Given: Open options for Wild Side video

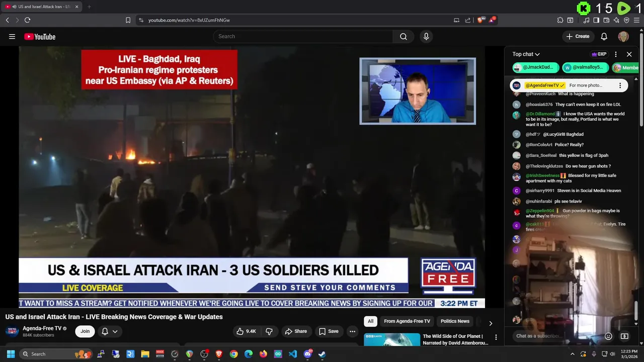Looking at the screenshot, I should (496, 337).
